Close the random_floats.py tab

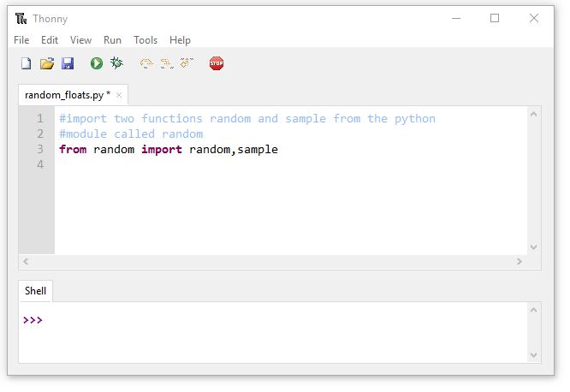119,95
